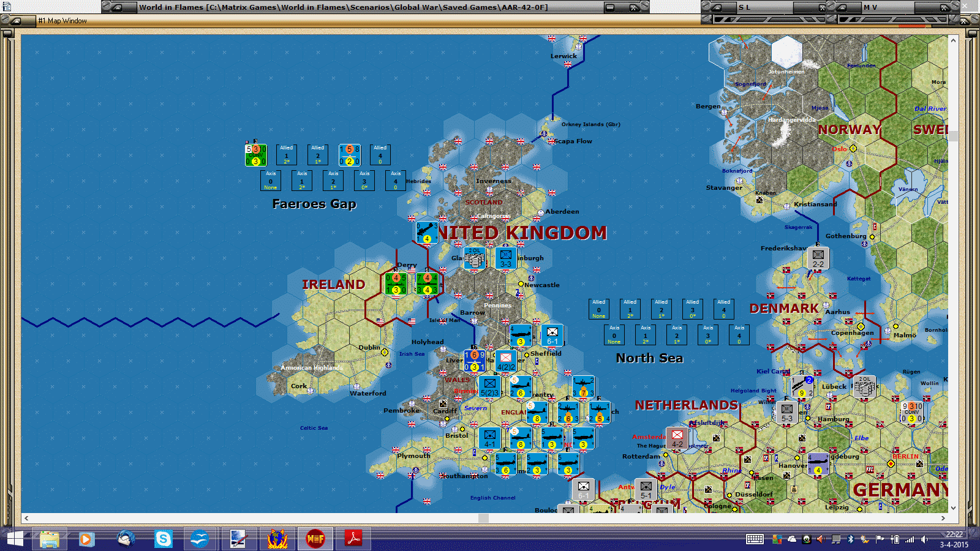Select the 4(2)2 unit near Liverpool
This screenshot has height=551, width=980.
505,361
